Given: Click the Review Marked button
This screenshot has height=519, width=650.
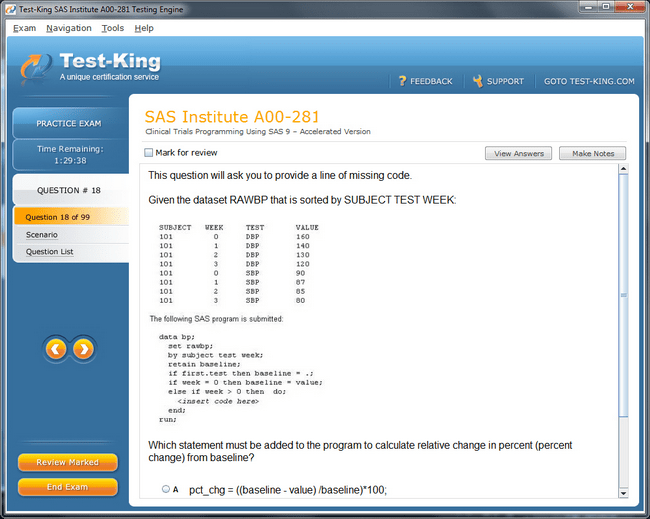Looking at the screenshot, I should coord(68,462).
